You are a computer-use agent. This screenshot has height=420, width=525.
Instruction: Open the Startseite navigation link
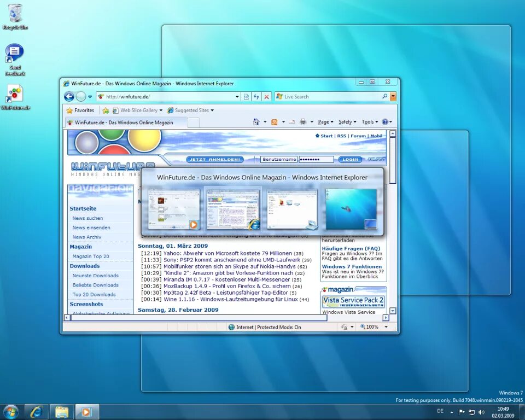[83, 208]
